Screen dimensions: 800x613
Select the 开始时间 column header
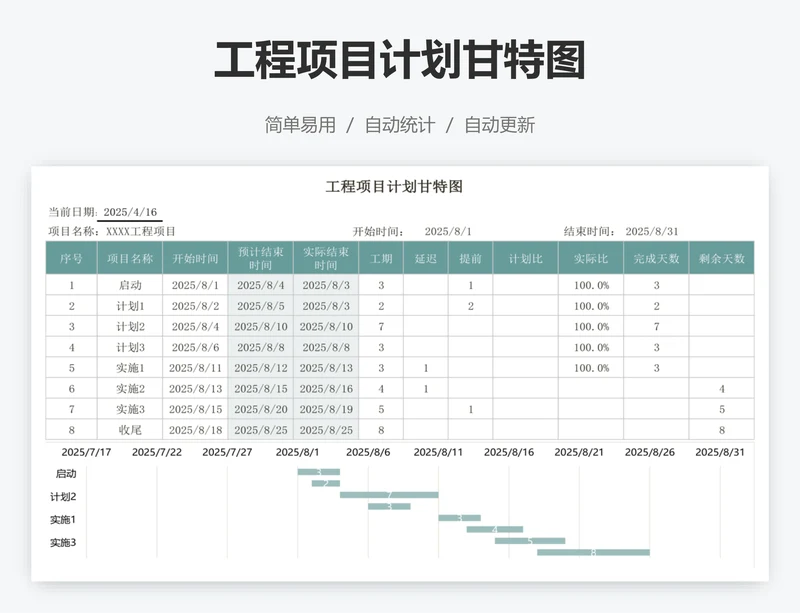pyautogui.click(x=195, y=258)
